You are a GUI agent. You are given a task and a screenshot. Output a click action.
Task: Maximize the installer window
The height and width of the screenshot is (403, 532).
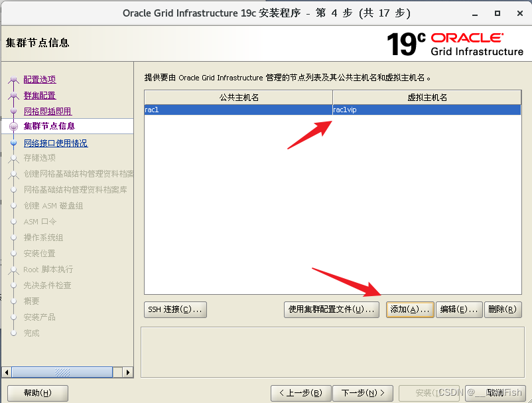click(x=498, y=13)
